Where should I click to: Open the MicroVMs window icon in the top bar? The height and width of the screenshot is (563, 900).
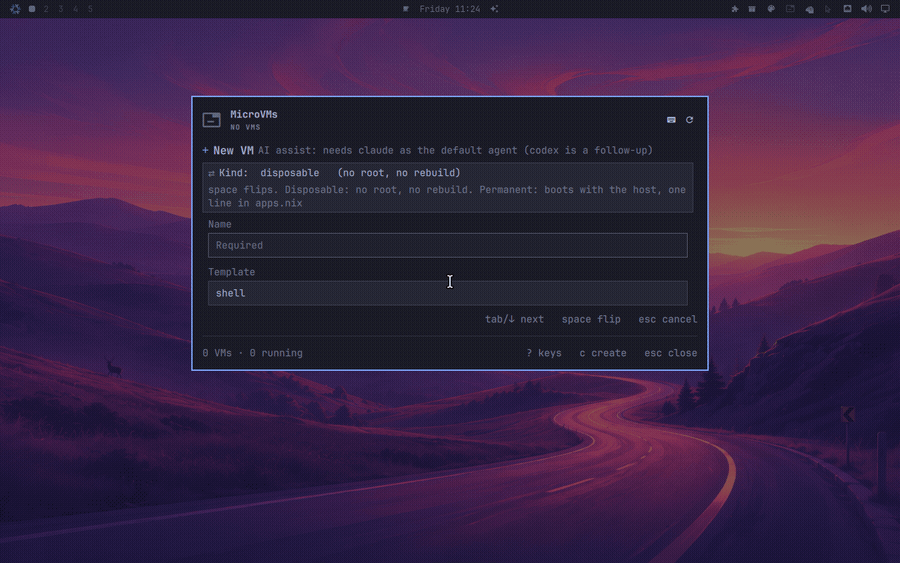[x=790, y=9]
